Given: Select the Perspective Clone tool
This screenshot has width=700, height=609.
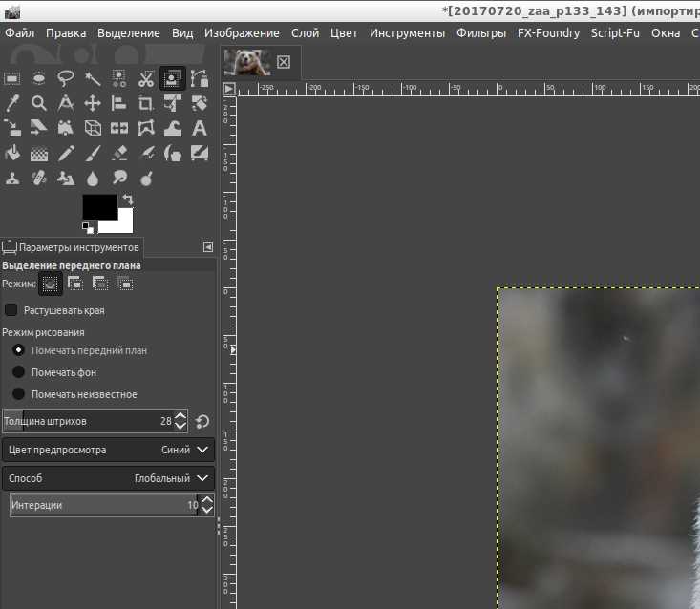Looking at the screenshot, I should click(66, 178).
